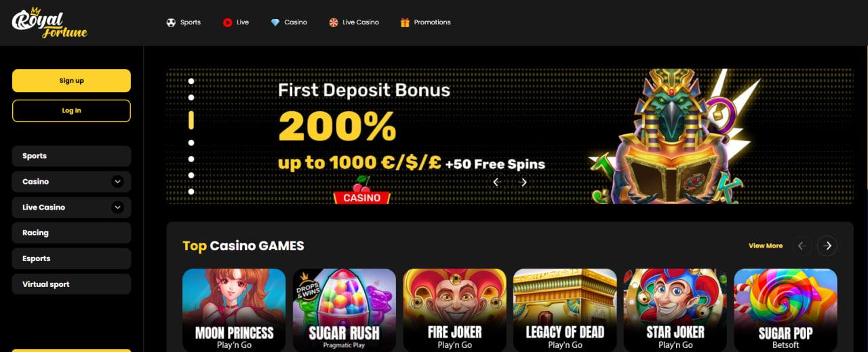Click the Royal Fortune logo
The height and width of the screenshot is (352, 868).
(50, 22)
